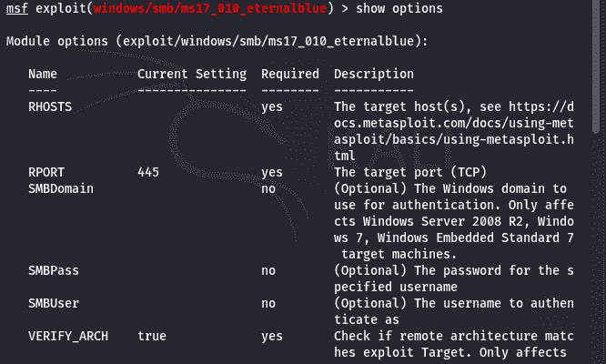Screen dimensions: 606x364
Task: Click the underlined msf prompt text
Action: 17,8
